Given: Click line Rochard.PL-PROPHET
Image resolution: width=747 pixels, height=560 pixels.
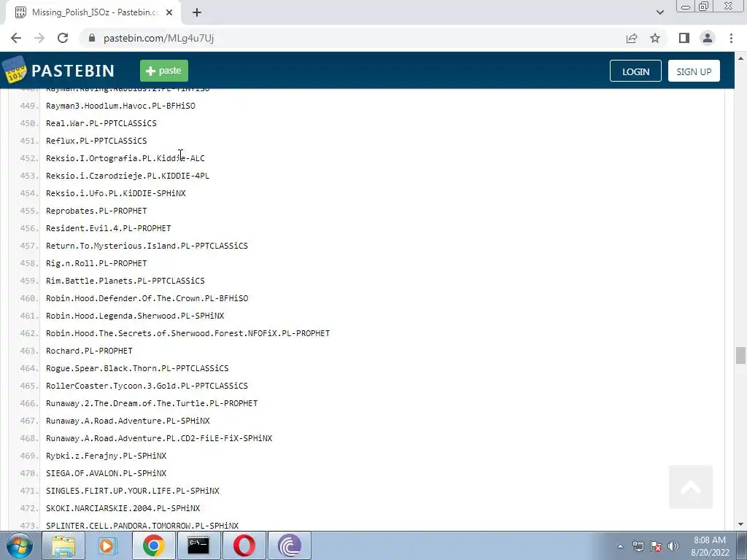Looking at the screenshot, I should [x=89, y=351].
